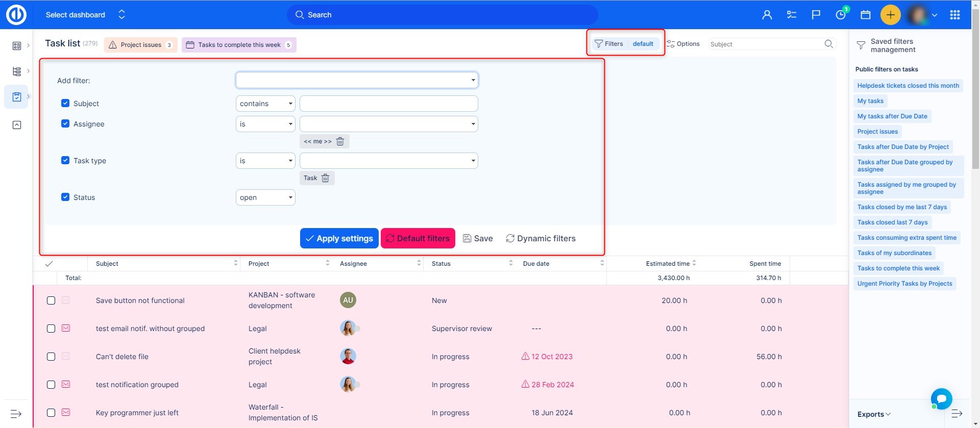Open the flag icon in header
This screenshot has width=980, height=428.
[816, 15]
